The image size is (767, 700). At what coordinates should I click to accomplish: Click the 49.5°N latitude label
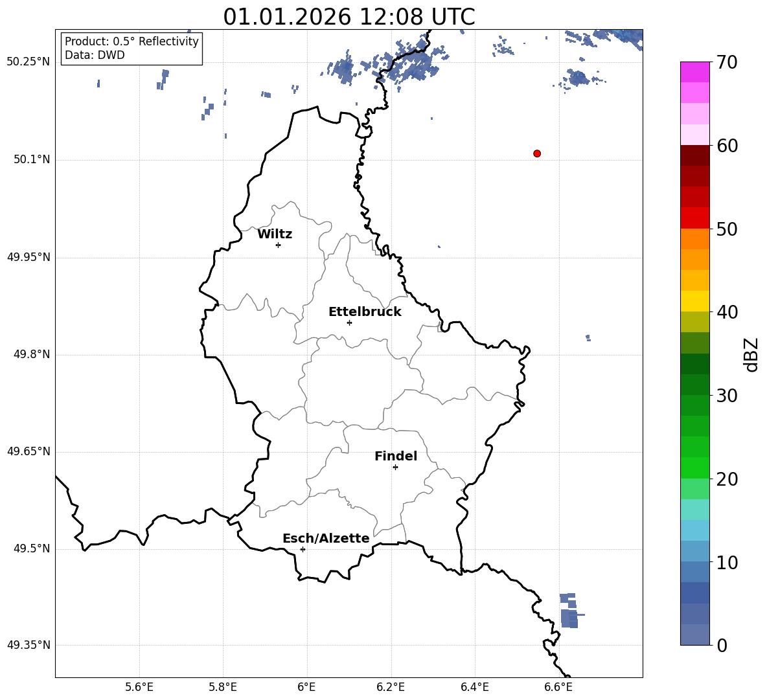click(32, 548)
